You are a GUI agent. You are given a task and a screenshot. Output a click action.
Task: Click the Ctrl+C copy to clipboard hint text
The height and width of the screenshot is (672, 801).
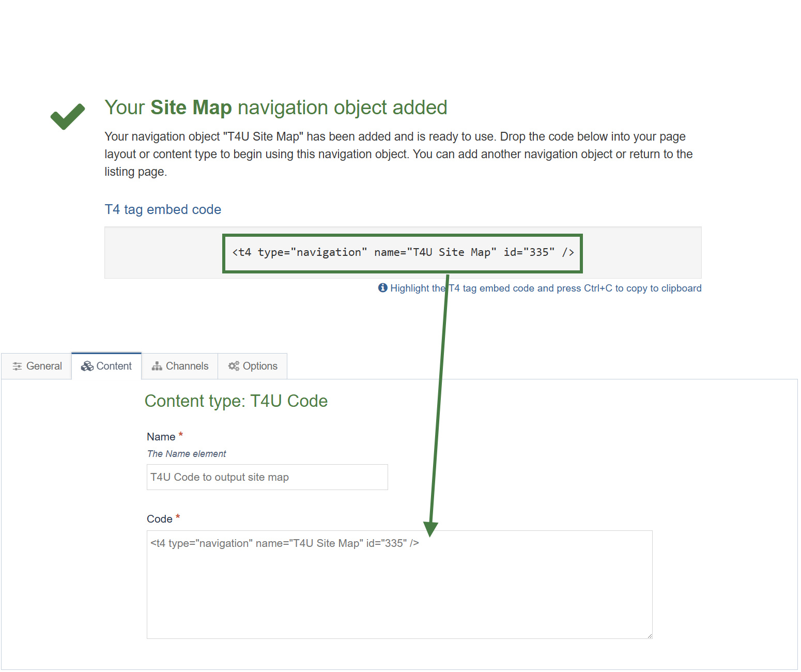(x=545, y=288)
